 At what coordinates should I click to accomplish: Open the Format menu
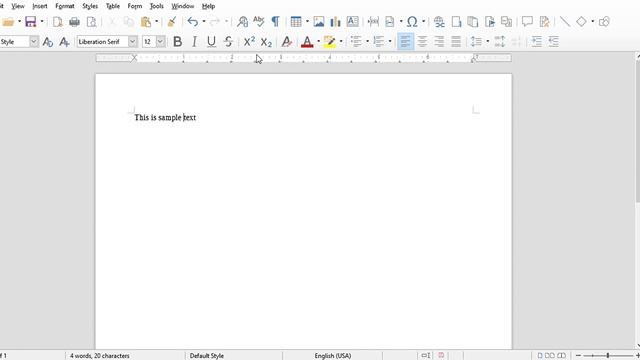click(65, 6)
